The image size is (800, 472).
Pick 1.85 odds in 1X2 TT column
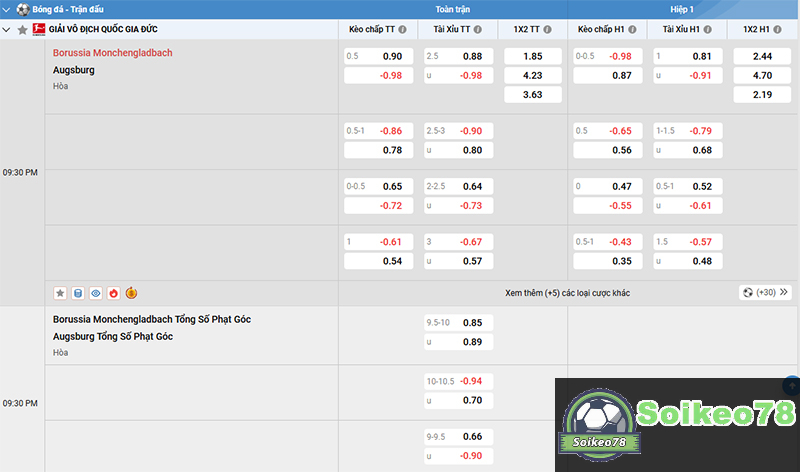click(x=533, y=57)
